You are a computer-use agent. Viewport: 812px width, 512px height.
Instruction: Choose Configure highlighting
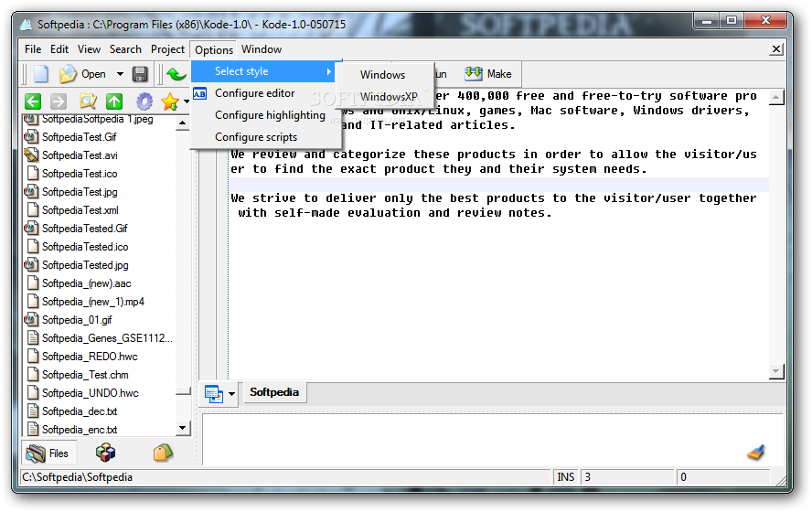point(265,115)
